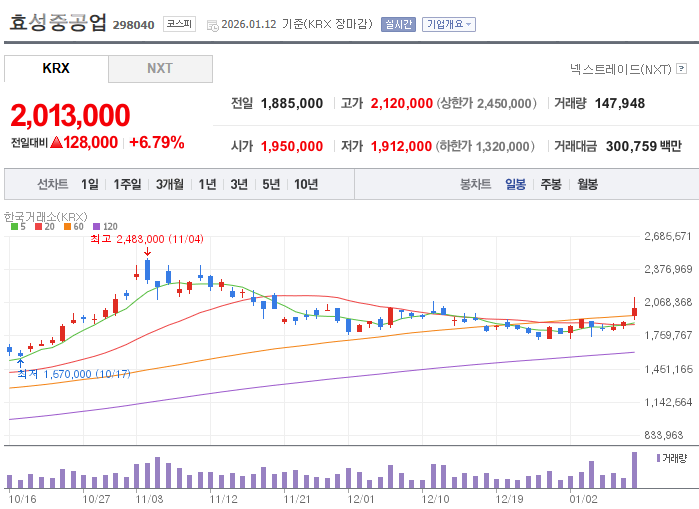
Task: Click the 고가 value 2,120,000
Action: pyautogui.click(x=402, y=103)
